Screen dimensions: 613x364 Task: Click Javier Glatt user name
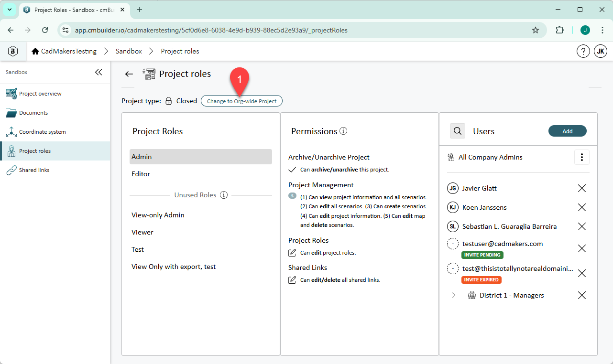[x=479, y=188]
